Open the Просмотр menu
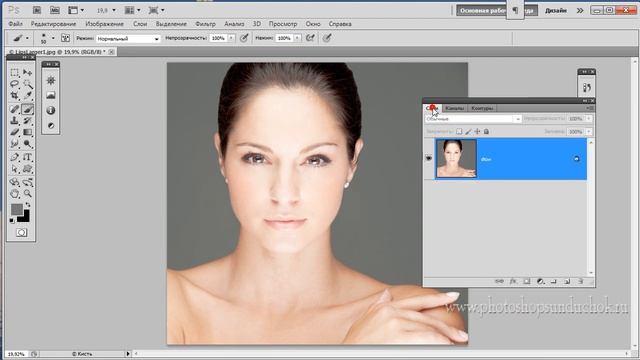The height and width of the screenshot is (360, 640). (x=283, y=24)
